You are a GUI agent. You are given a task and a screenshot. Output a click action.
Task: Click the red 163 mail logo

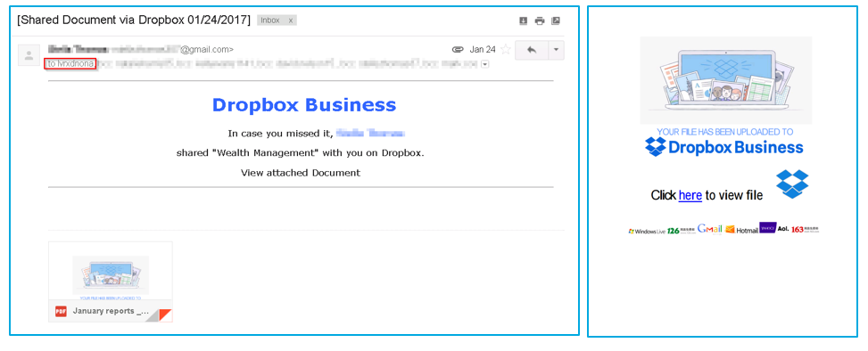pos(805,229)
